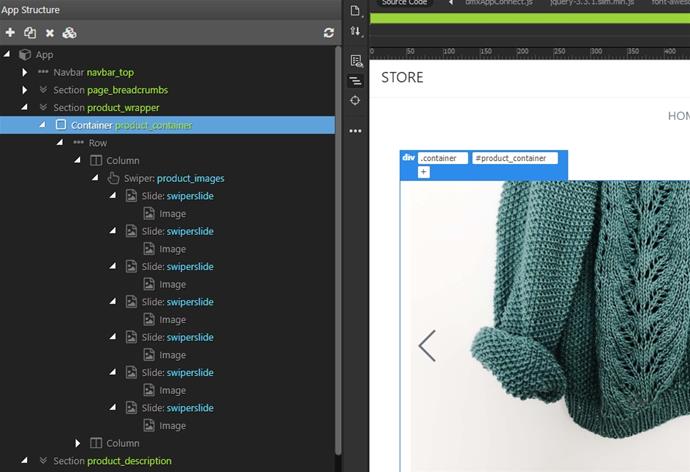Refresh the App Structure tree
This screenshot has height=472, width=690.
328,33
